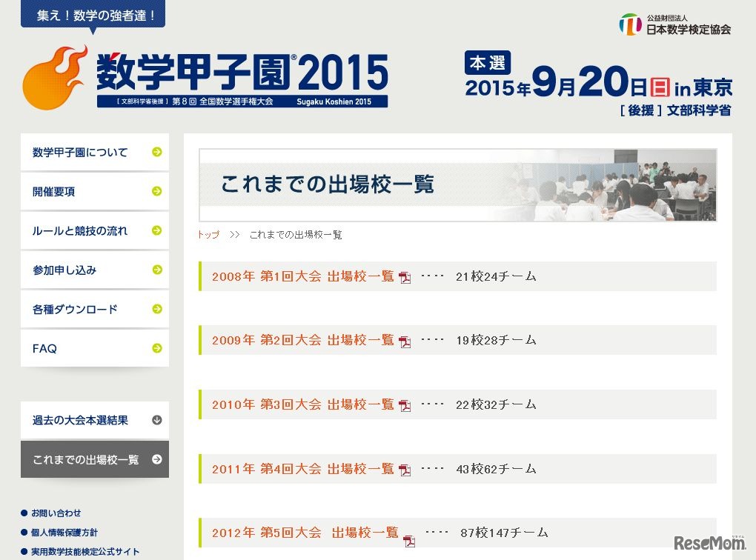Click the PDF icon beside 2008年 第1回大会

[404, 276]
